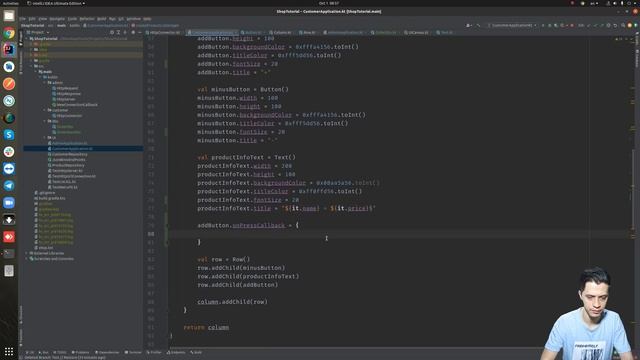Expand External Libraries node
The height and width of the screenshot is (360, 640).
[x=27, y=253]
